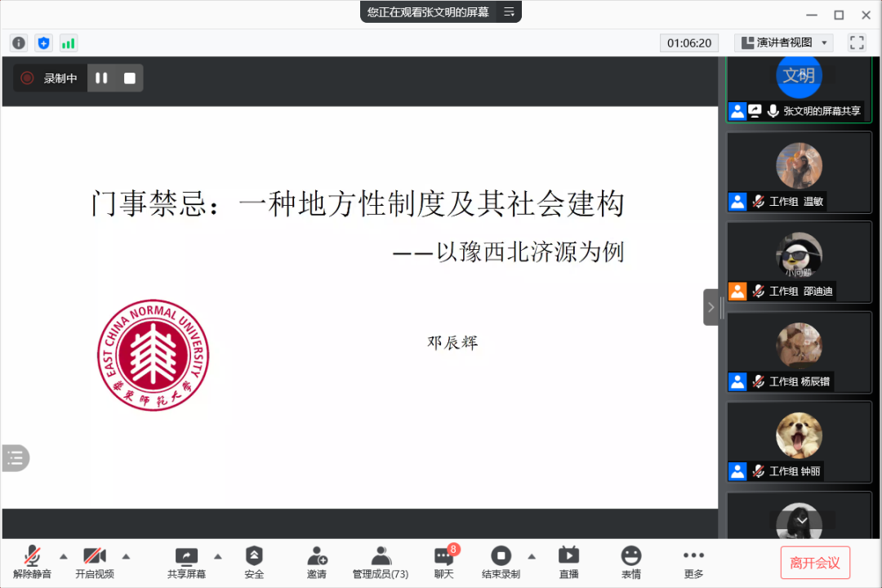
Task: Click the blue security shield icon
Action: (43, 43)
